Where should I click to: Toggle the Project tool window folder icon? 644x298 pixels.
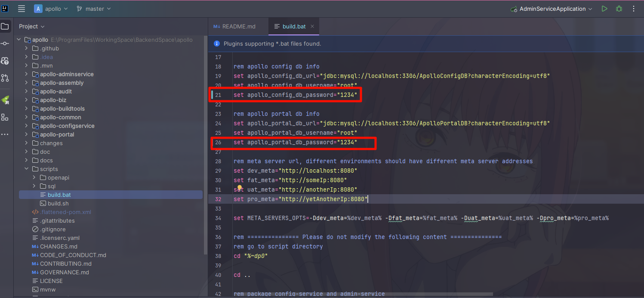point(5,26)
